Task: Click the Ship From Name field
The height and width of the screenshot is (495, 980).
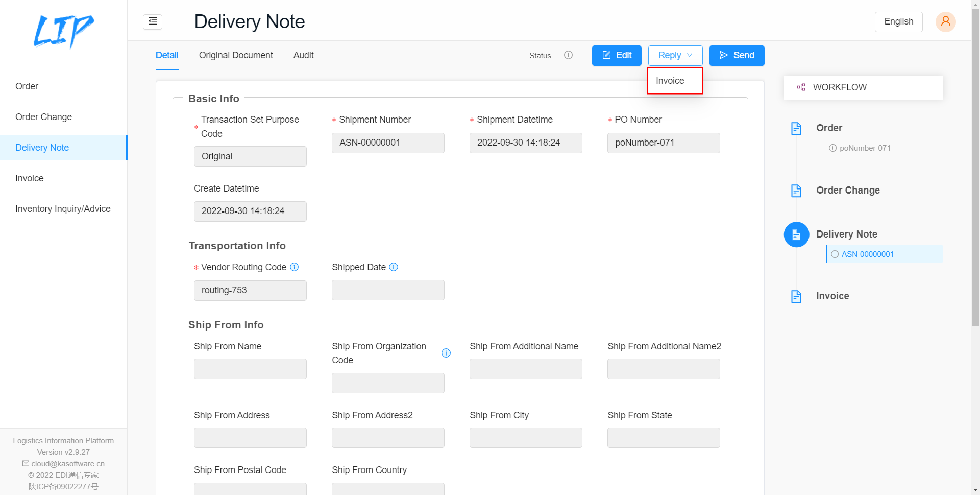Action: coord(250,369)
